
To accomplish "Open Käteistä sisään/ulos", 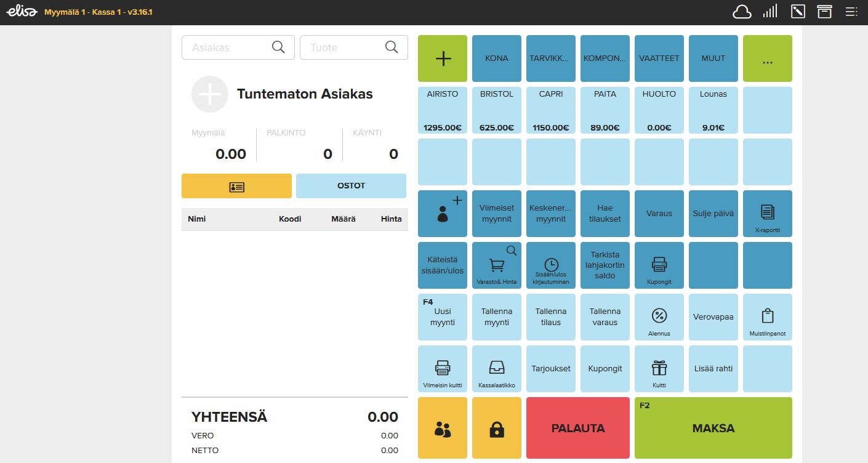I will [443, 265].
